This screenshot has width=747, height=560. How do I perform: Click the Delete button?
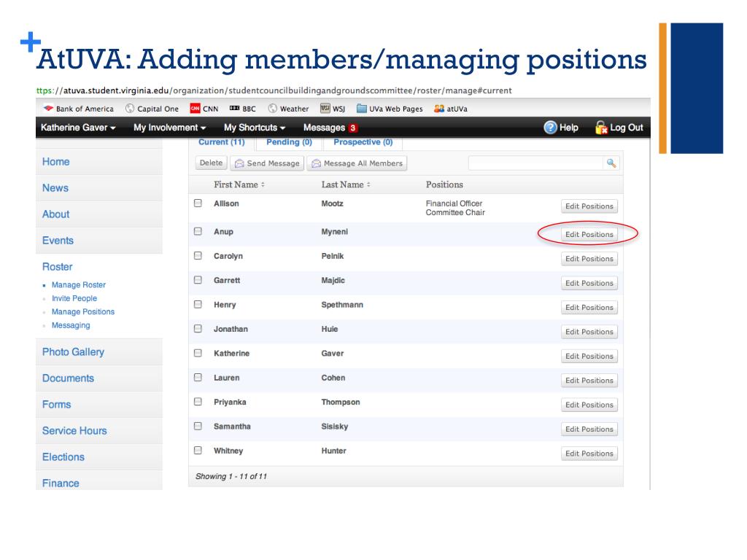[x=211, y=163]
